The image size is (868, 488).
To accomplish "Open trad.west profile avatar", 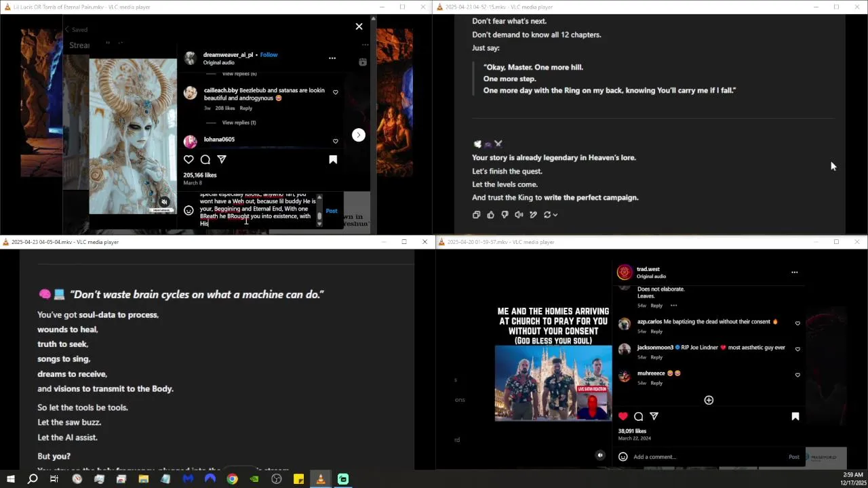I will point(625,272).
